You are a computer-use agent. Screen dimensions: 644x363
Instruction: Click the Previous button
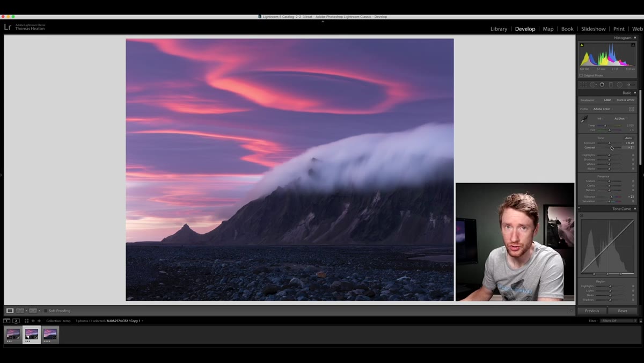coord(592,310)
